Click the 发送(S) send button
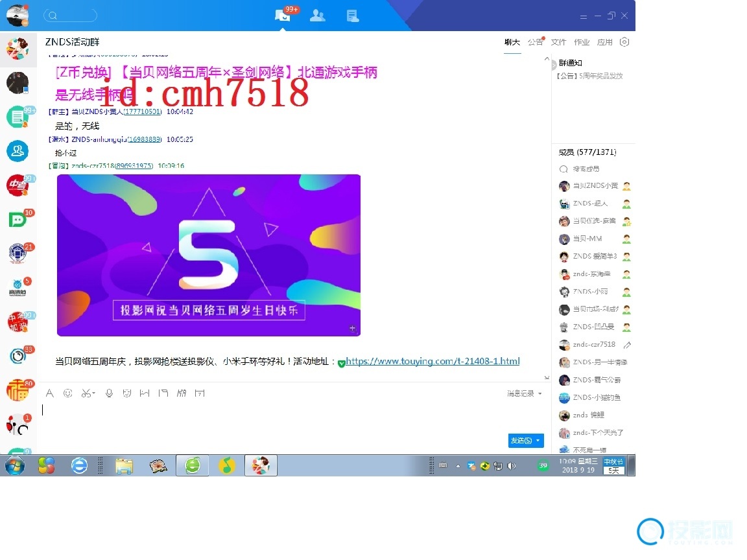Image resolution: width=747 pixels, height=560 pixels. point(521,441)
